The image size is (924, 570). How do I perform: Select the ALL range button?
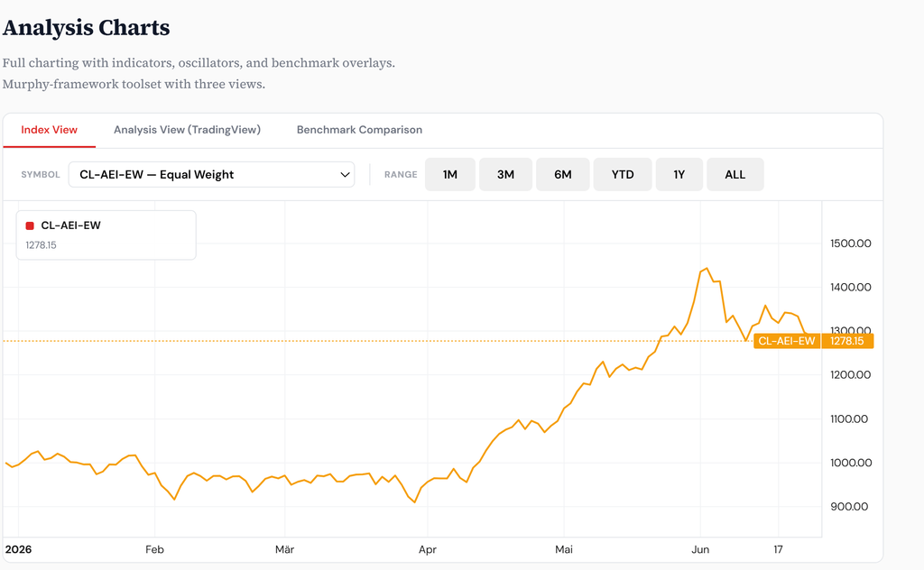(735, 174)
